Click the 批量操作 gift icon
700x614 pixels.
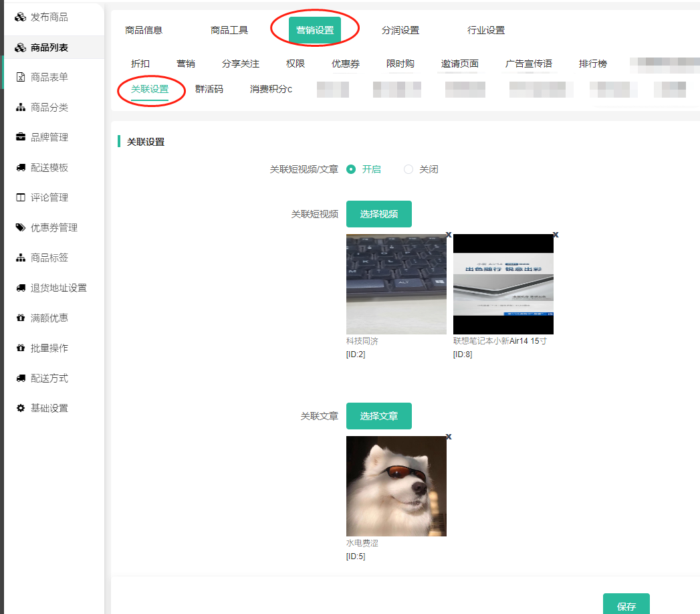[x=21, y=348]
